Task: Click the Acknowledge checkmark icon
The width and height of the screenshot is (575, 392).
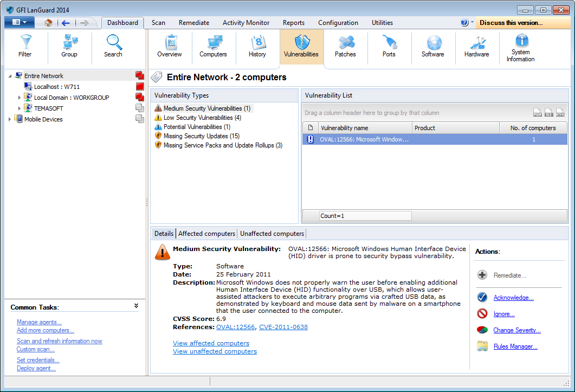Action: [482, 297]
